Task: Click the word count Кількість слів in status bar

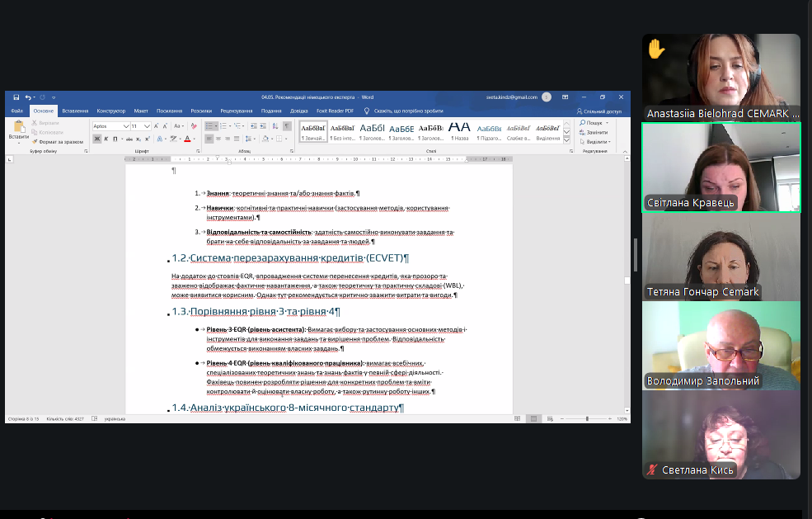Action: point(65,418)
